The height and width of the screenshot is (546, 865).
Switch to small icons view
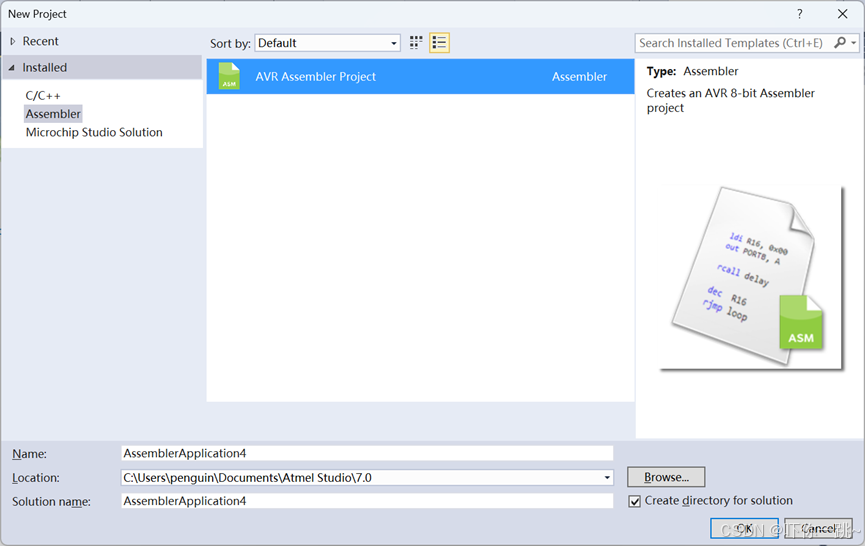pyautogui.click(x=416, y=42)
